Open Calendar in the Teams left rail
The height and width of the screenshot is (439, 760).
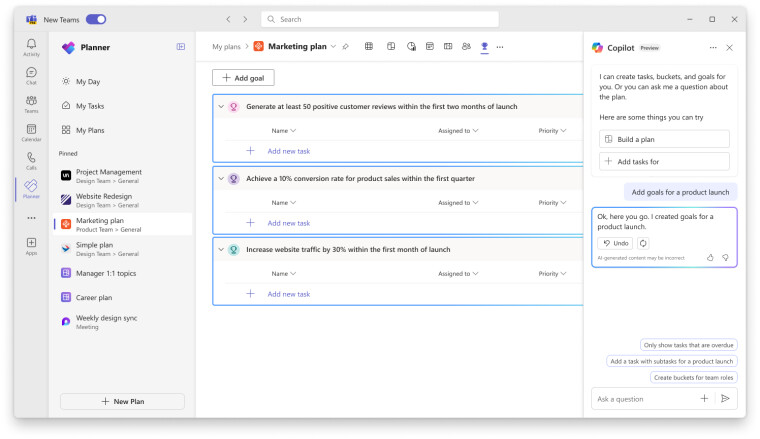(x=31, y=132)
